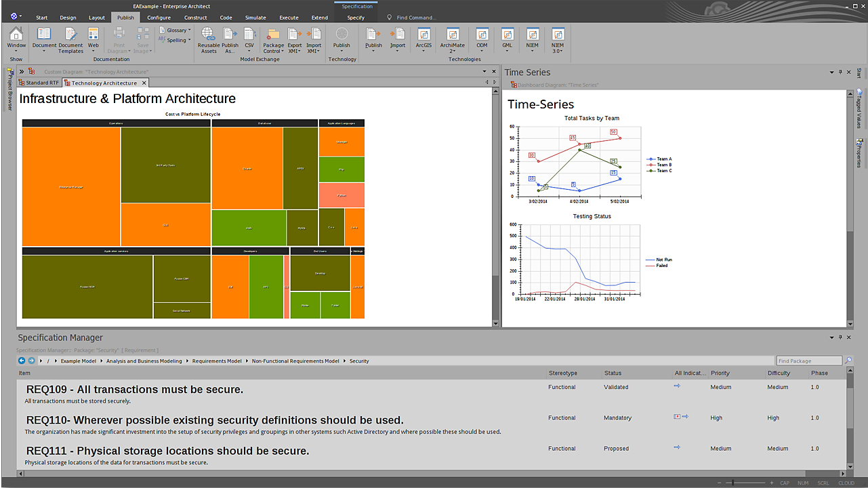868x488 pixels.
Task: Click the Non-Functional Requirements Model breadcrumb
Action: tap(295, 361)
